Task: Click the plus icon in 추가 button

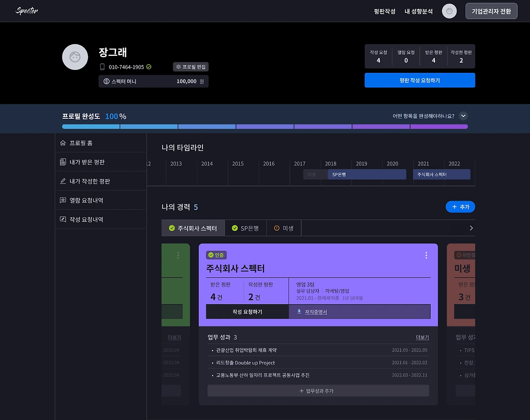Action: click(x=454, y=207)
